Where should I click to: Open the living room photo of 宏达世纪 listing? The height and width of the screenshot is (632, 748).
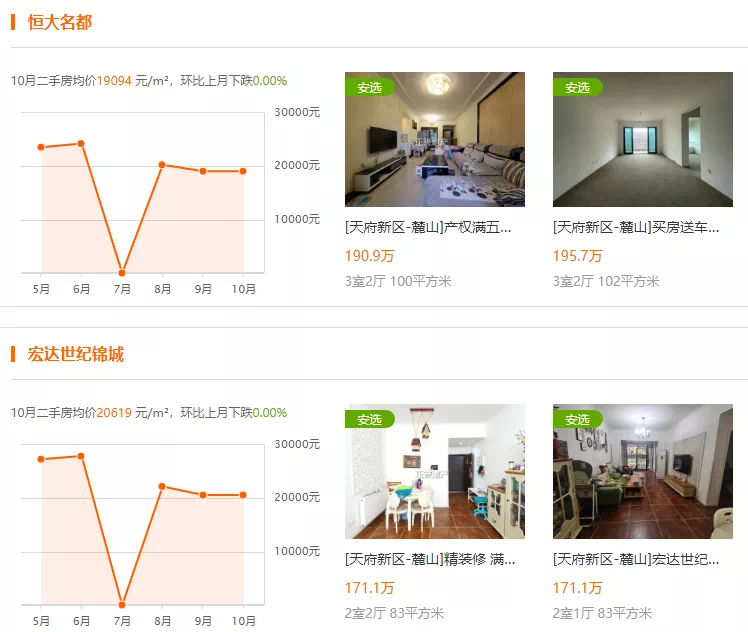[643, 471]
